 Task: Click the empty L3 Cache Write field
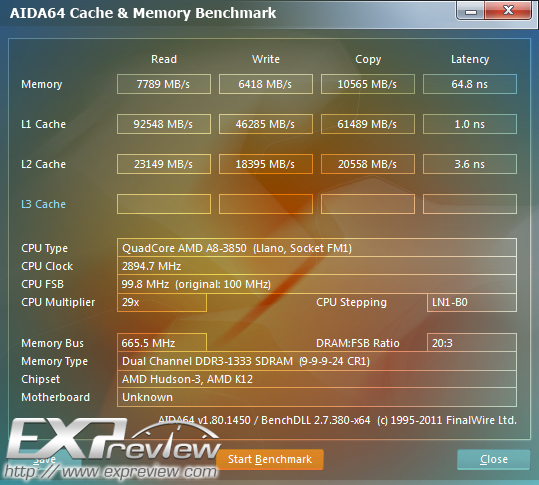(x=266, y=204)
